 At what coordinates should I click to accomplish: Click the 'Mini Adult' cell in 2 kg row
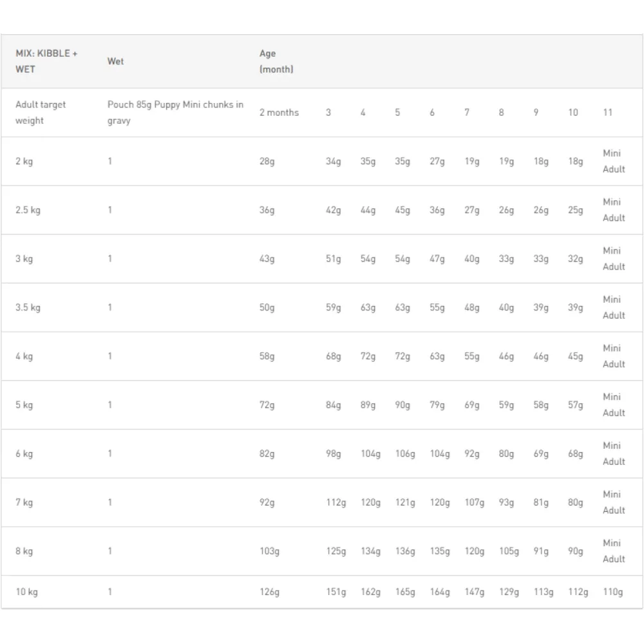(614, 161)
